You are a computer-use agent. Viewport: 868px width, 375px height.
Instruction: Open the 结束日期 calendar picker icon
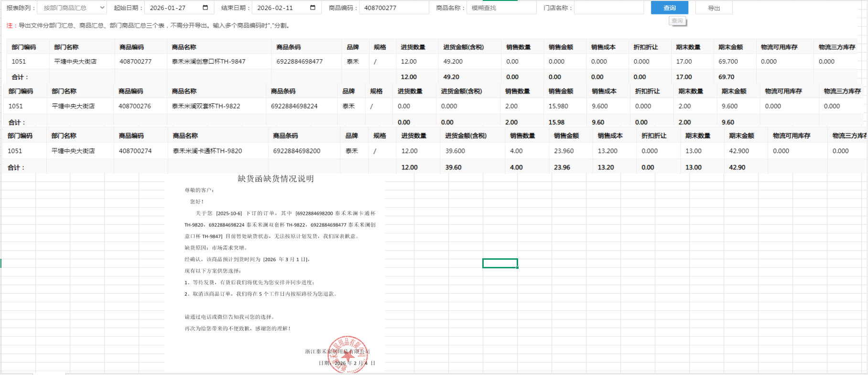click(x=313, y=8)
